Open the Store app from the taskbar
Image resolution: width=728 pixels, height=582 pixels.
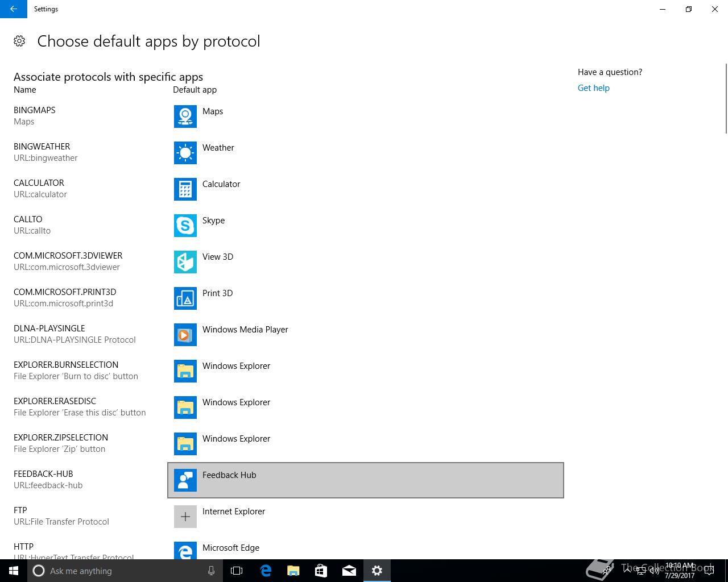(x=321, y=571)
